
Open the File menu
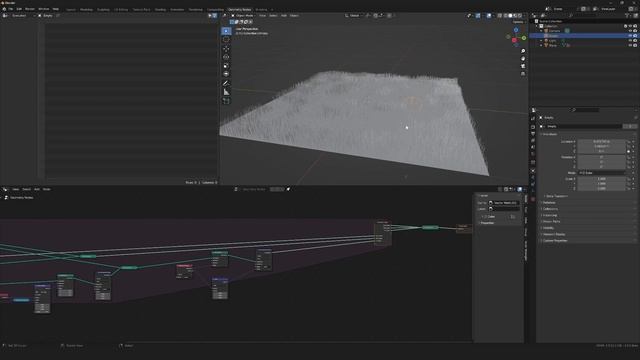click(x=11, y=9)
